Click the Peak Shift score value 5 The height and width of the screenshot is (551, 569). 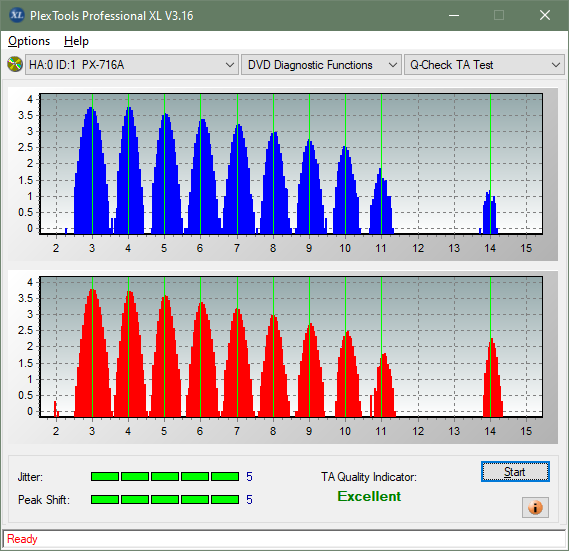coord(249,500)
